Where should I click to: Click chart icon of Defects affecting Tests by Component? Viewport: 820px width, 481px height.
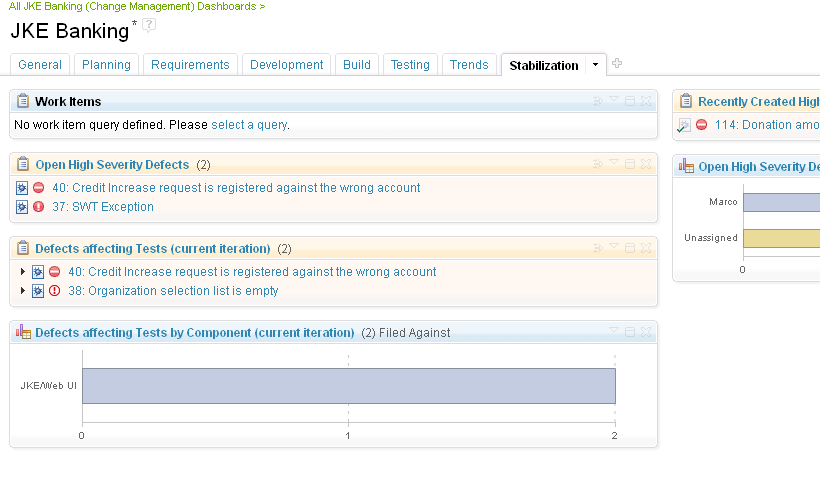[23, 332]
